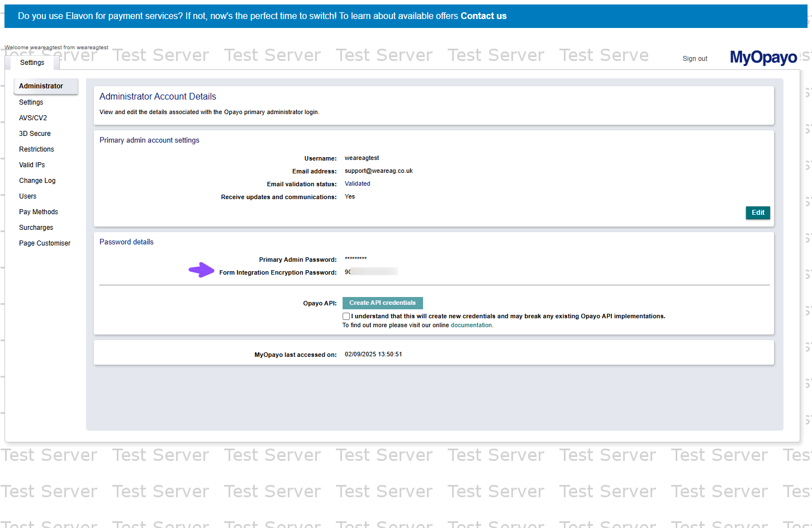Click Create API credentials button
Viewport: 812px width, 528px height.
click(x=383, y=303)
